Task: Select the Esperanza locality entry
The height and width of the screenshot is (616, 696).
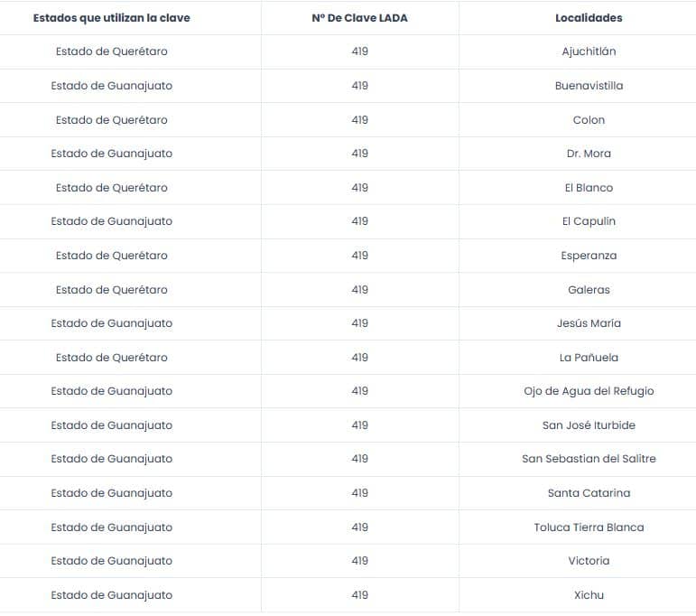Action: tap(589, 256)
